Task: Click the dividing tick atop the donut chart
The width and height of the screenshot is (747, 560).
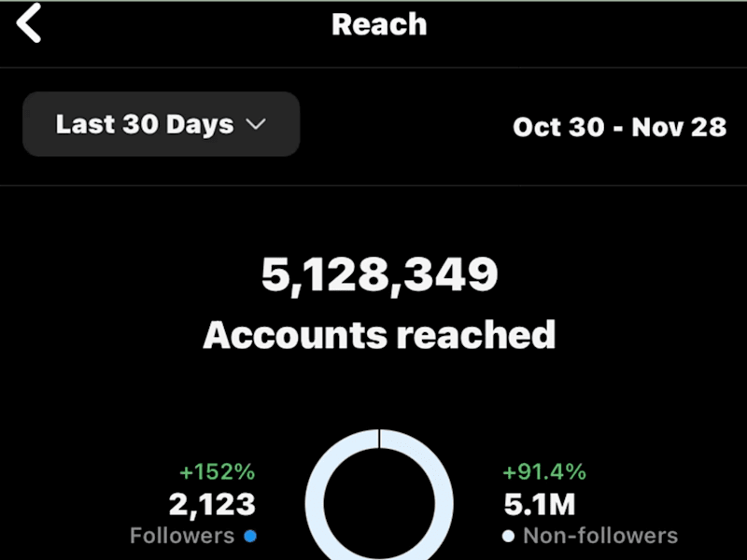Action: pos(379,439)
